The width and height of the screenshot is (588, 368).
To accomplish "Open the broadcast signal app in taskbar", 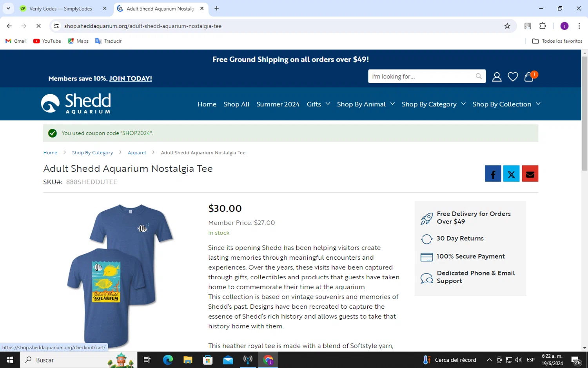I will 248,360.
